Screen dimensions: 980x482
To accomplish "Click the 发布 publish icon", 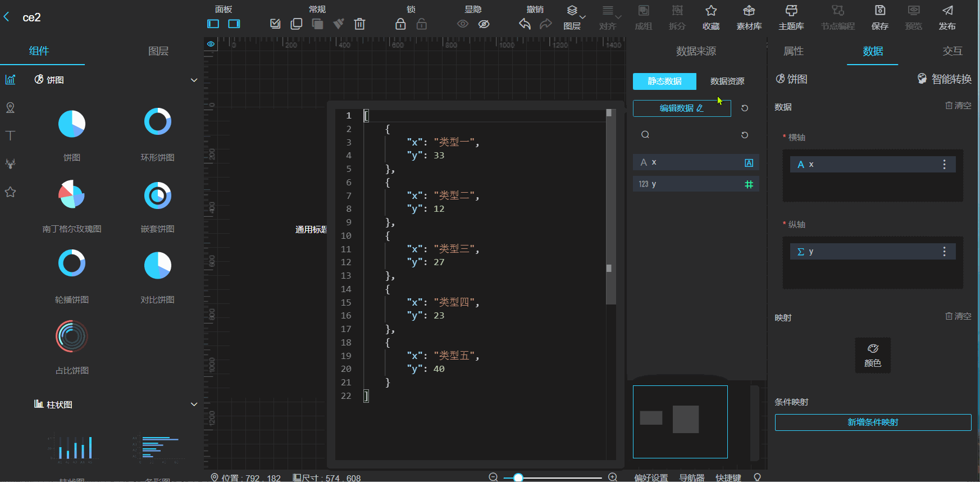I will click(947, 17).
